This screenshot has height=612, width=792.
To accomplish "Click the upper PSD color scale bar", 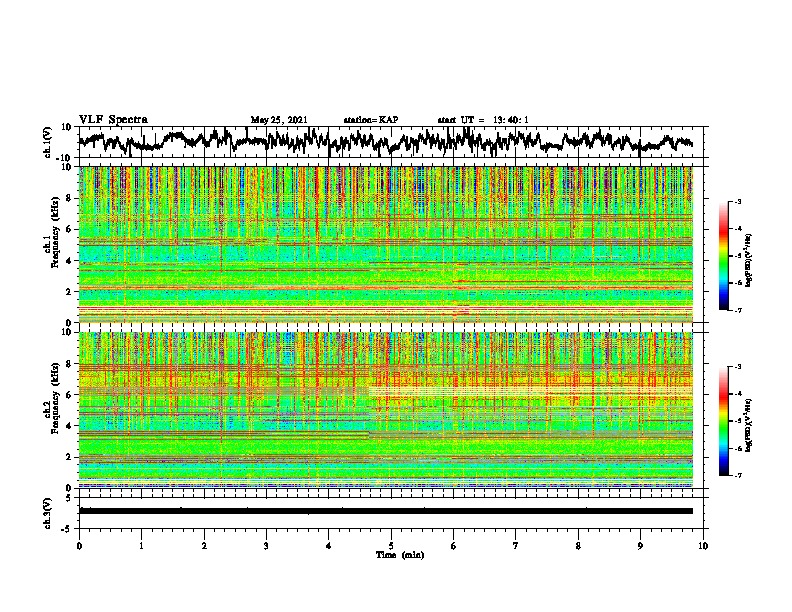I will click(723, 256).
